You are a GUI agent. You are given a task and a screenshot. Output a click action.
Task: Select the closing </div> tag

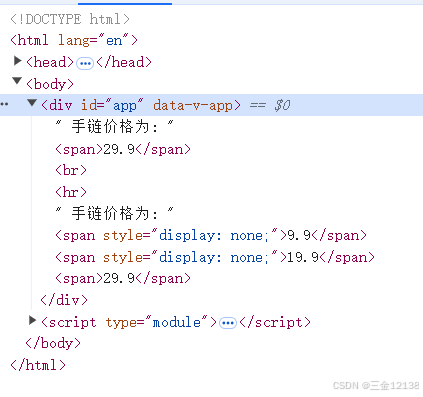pyautogui.click(x=64, y=300)
